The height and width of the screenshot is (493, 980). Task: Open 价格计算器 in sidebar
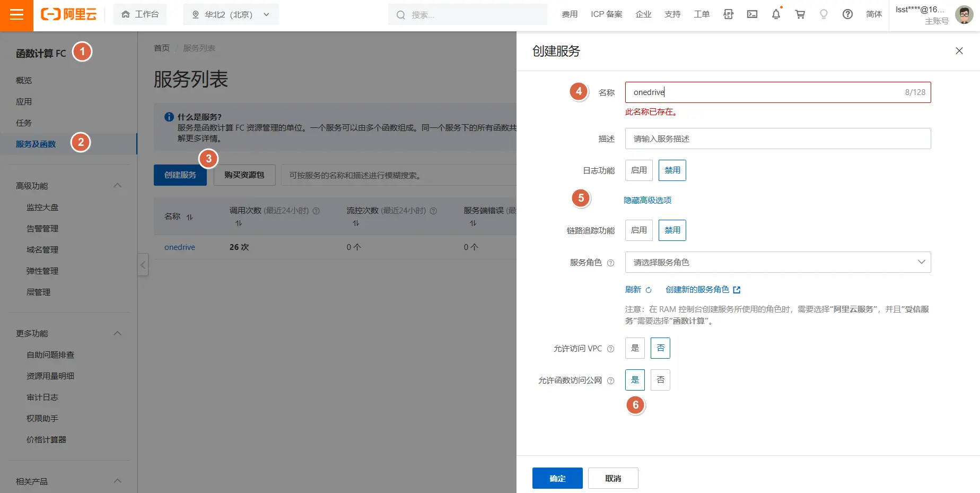pyautogui.click(x=46, y=439)
